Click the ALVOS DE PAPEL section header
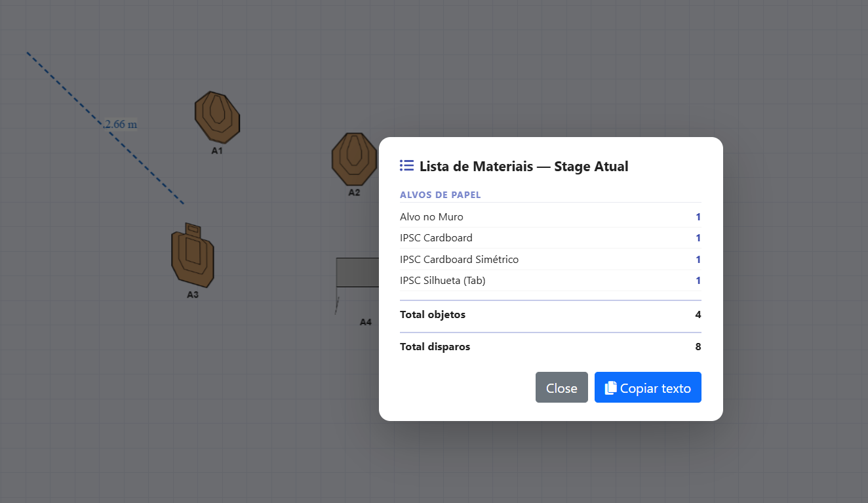The height and width of the screenshot is (503, 868). [441, 195]
